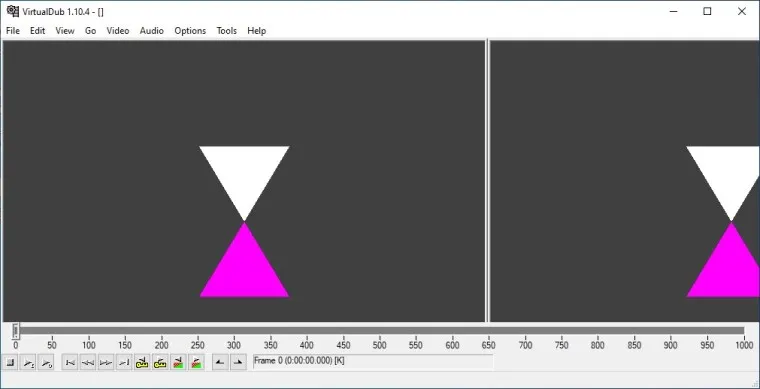Click the next scene change icon
This screenshot has height=389, width=760.
click(x=196, y=362)
